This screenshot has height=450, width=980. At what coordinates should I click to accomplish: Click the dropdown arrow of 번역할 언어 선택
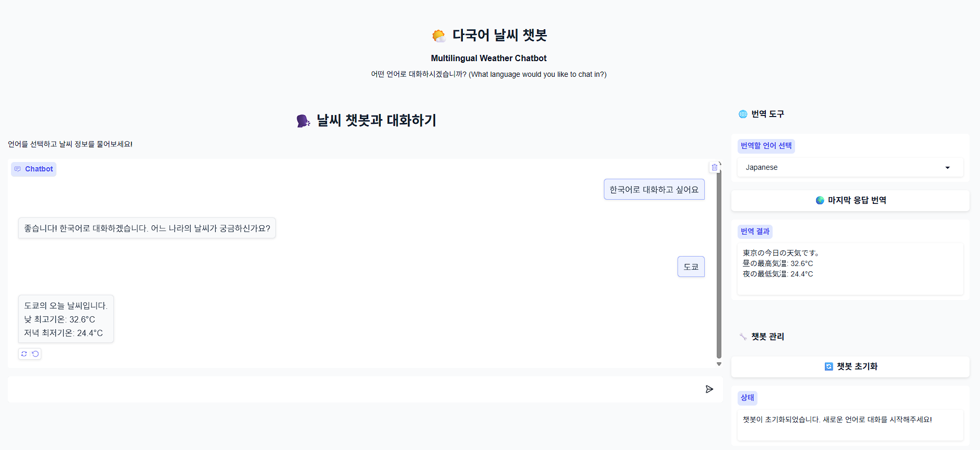pyautogui.click(x=947, y=168)
